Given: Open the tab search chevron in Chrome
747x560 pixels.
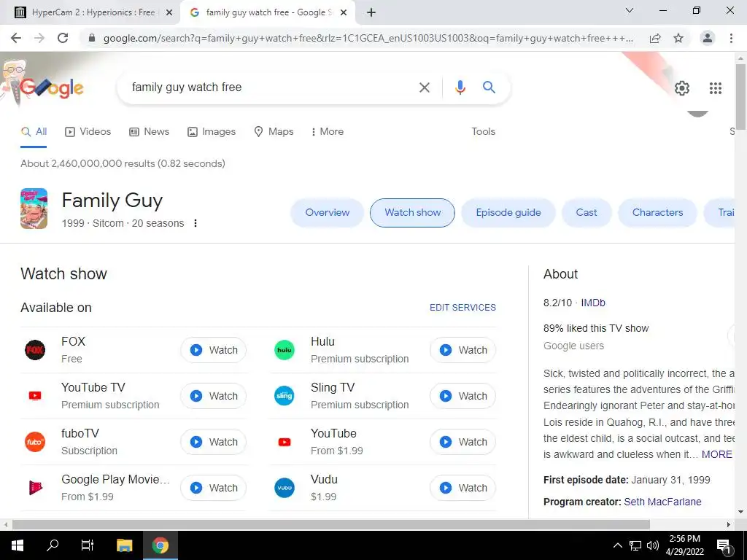Looking at the screenshot, I should pos(630,10).
